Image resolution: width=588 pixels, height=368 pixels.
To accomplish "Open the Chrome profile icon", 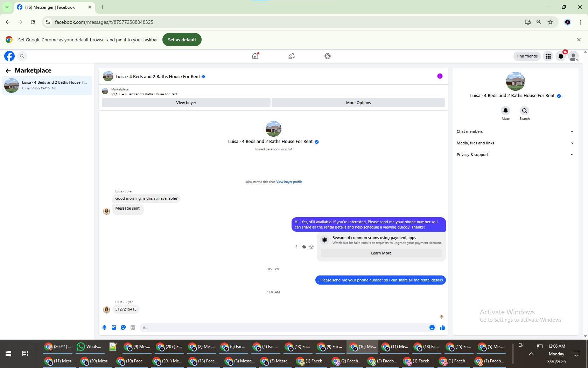I will point(568,22).
